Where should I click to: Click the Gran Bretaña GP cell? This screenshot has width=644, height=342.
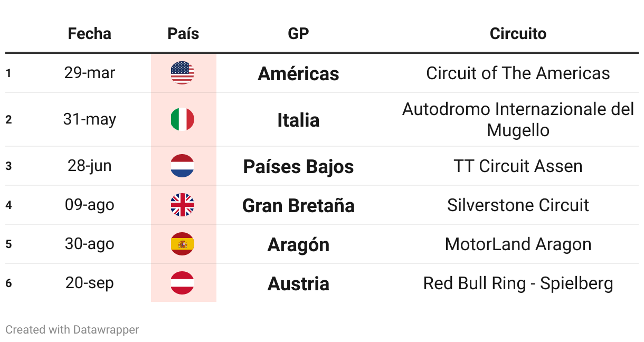tap(298, 205)
